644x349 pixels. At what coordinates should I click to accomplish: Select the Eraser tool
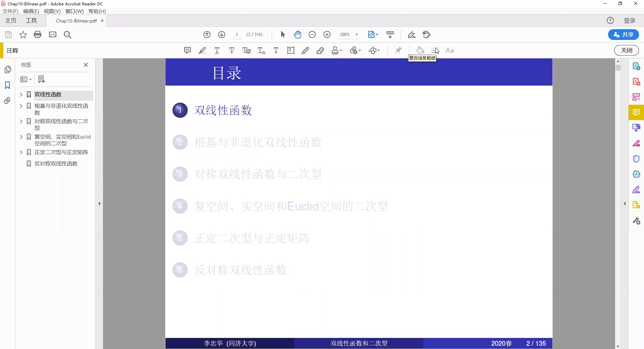point(320,50)
